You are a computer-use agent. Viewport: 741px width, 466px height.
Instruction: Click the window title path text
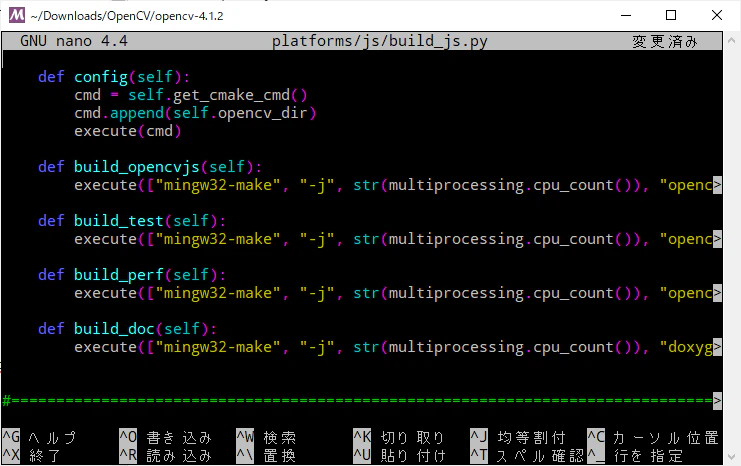pyautogui.click(x=127, y=16)
